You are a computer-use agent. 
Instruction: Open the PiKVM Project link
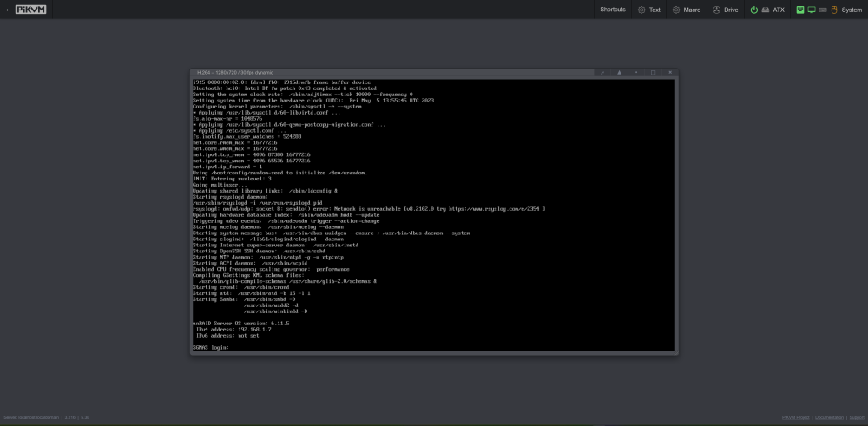tap(795, 417)
